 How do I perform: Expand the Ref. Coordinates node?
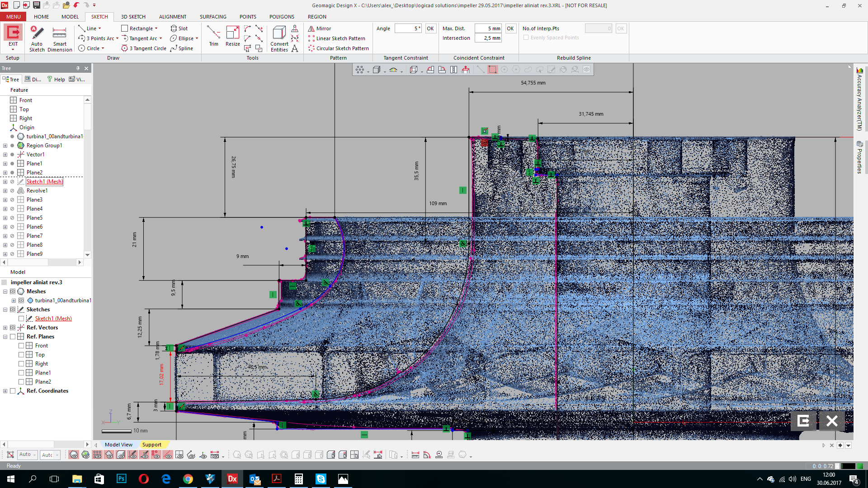pos(5,391)
